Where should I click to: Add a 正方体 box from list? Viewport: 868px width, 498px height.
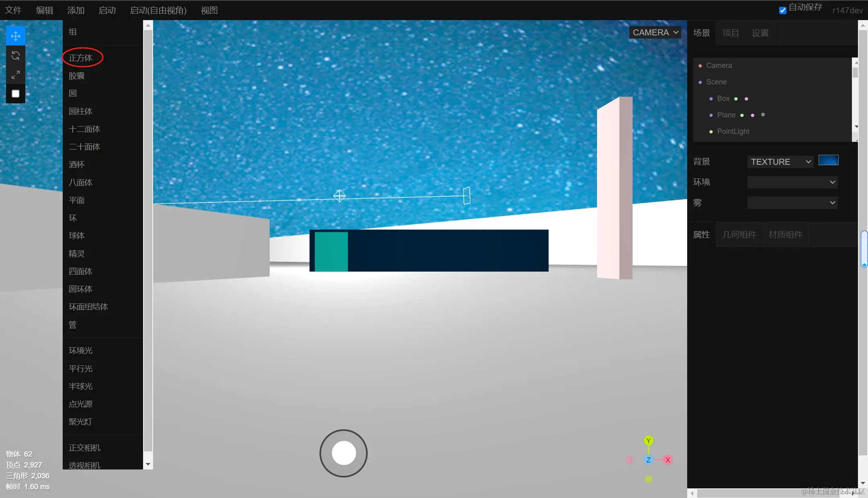tap(81, 58)
